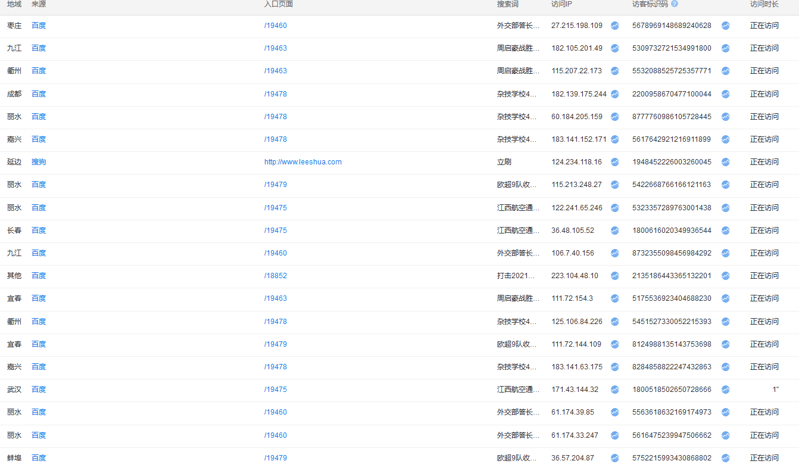Click the icon next to IP 27.215.198.109
Viewport: 799px width, 467px height.
pyautogui.click(x=615, y=26)
